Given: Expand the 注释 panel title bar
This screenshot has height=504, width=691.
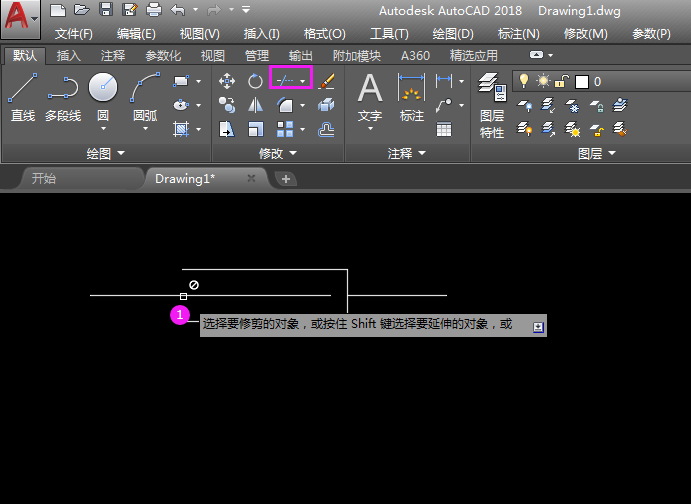Looking at the screenshot, I should 407,153.
